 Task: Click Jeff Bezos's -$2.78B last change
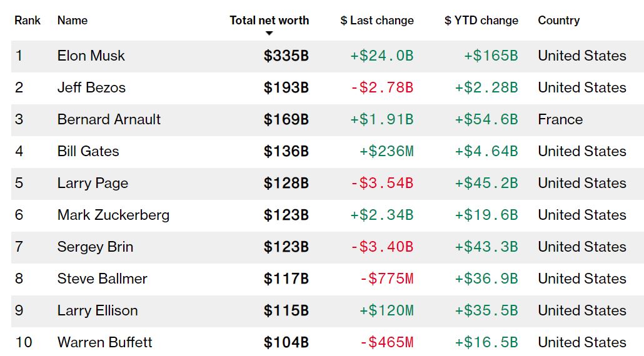[381, 87]
